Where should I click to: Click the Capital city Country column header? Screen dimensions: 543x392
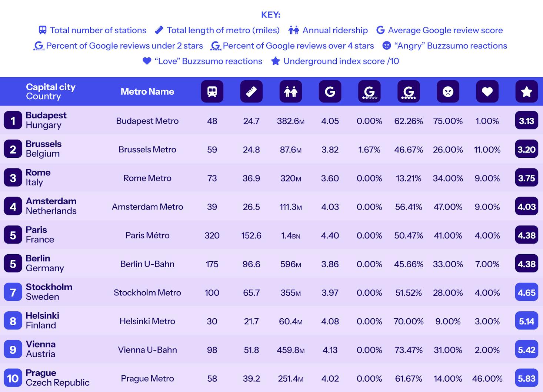click(x=51, y=91)
